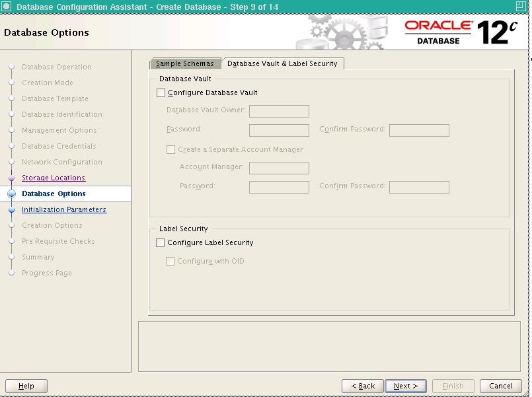The width and height of the screenshot is (532, 397).
Task: Open Help for this wizard
Action: tap(26, 386)
